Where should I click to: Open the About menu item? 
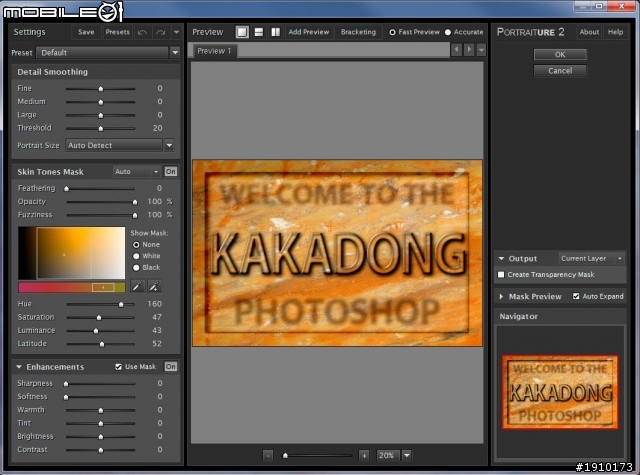click(x=589, y=32)
